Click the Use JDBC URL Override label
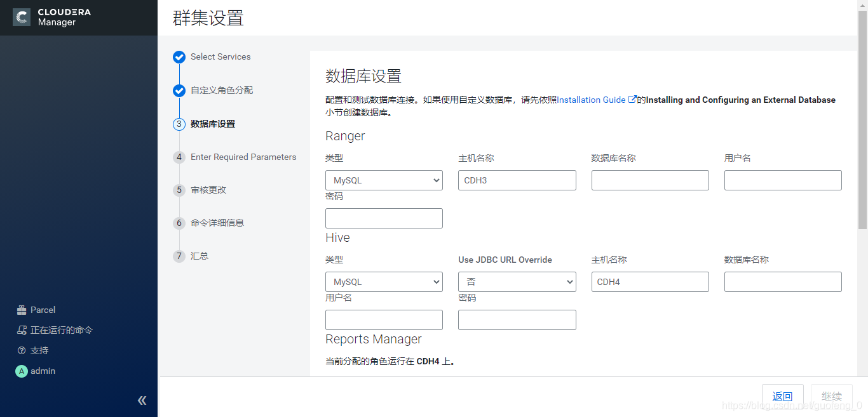This screenshot has height=417, width=868. click(x=505, y=260)
